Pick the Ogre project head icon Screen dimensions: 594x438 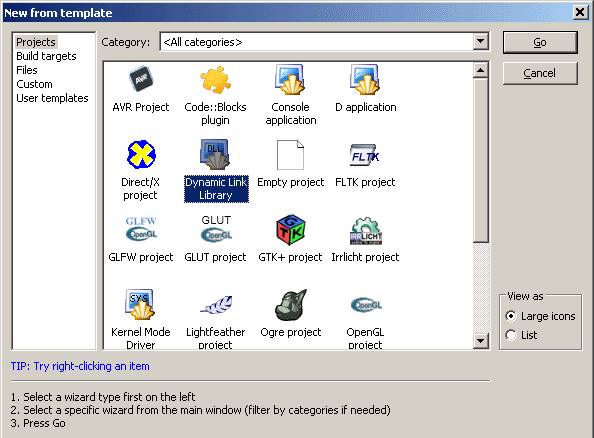coord(291,305)
